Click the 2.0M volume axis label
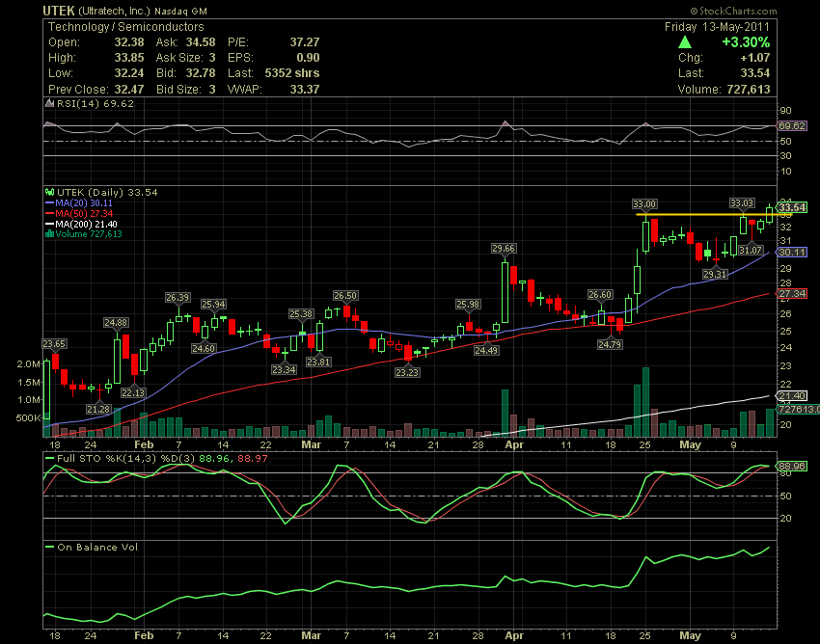Image resolution: width=820 pixels, height=644 pixels. [28, 364]
